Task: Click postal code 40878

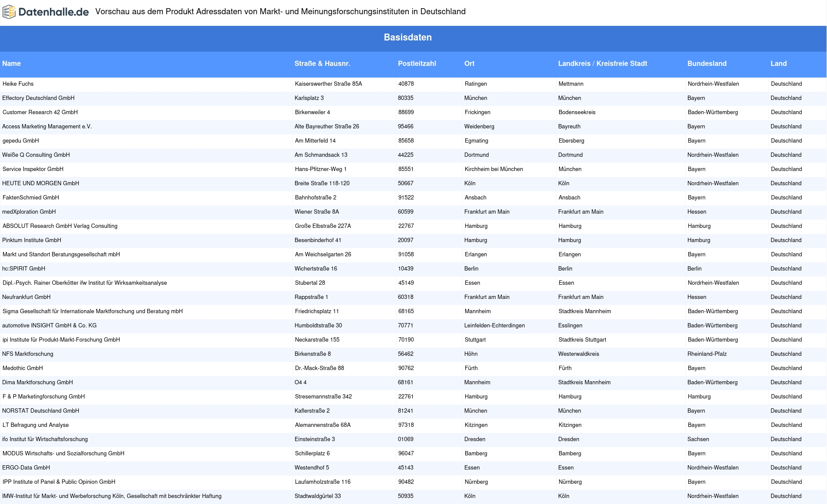Action: [406, 84]
